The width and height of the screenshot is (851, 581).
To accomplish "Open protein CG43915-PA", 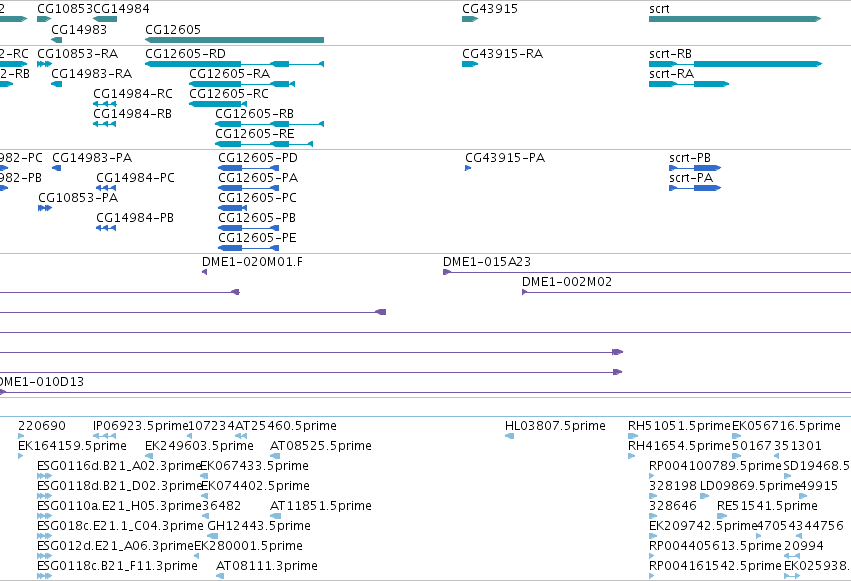I will (468, 168).
